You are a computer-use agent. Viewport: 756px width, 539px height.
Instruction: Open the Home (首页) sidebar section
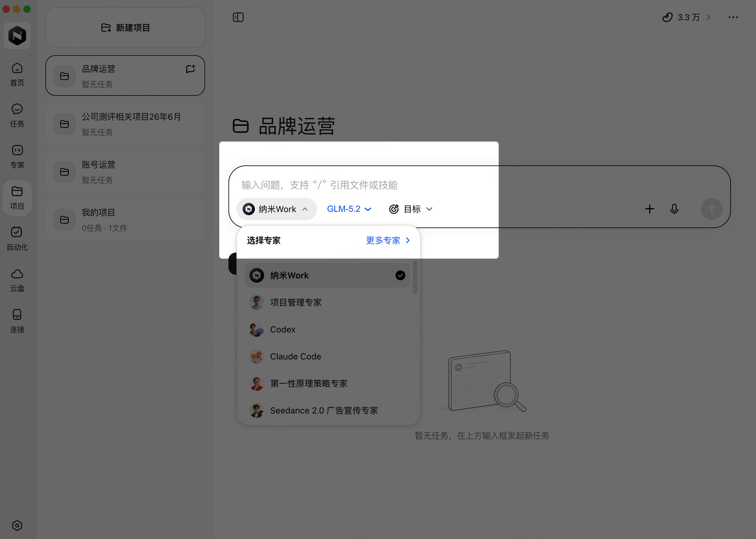pos(17,75)
